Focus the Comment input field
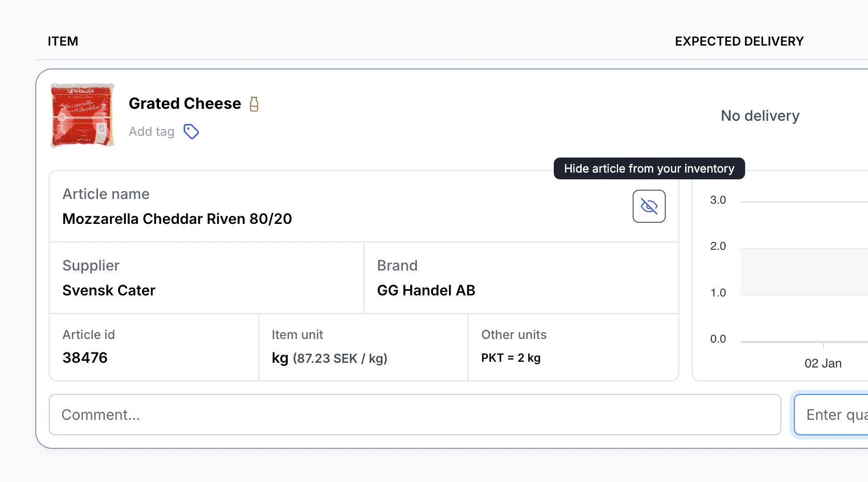 pos(415,415)
